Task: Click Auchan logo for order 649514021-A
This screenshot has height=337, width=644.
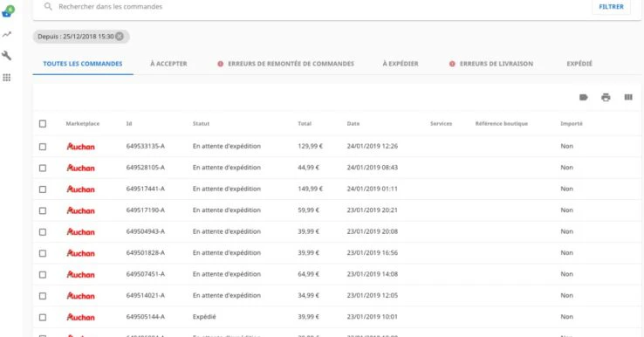Action: [x=80, y=296]
